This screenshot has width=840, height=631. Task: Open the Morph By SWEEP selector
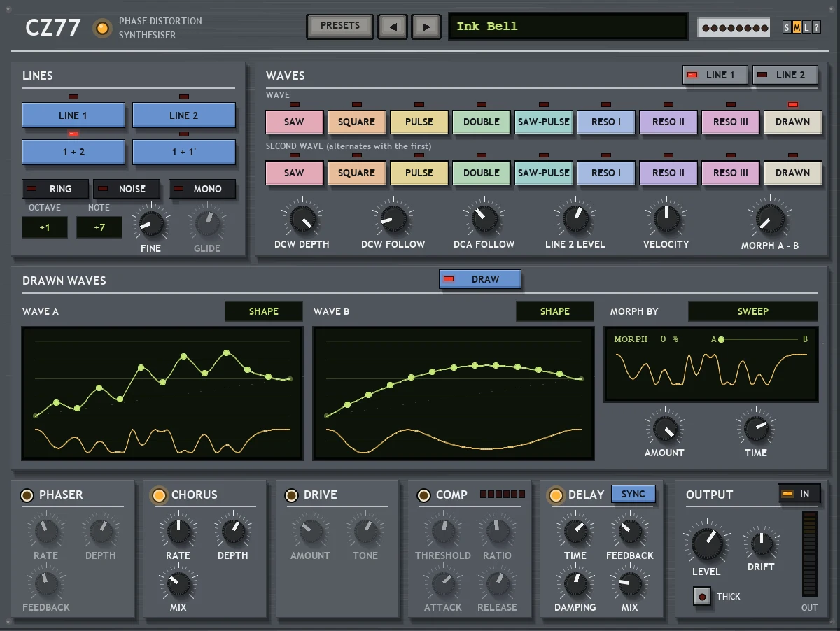[x=753, y=311]
